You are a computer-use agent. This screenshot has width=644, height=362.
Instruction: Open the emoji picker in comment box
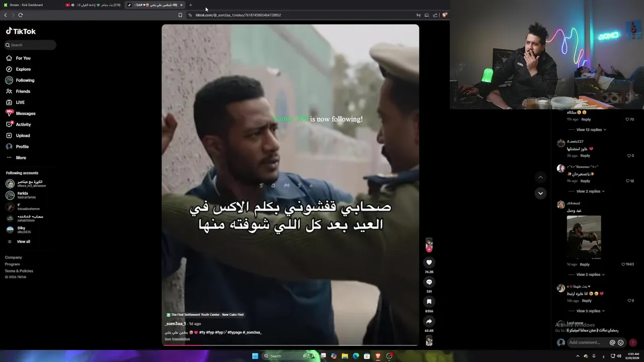point(620,343)
